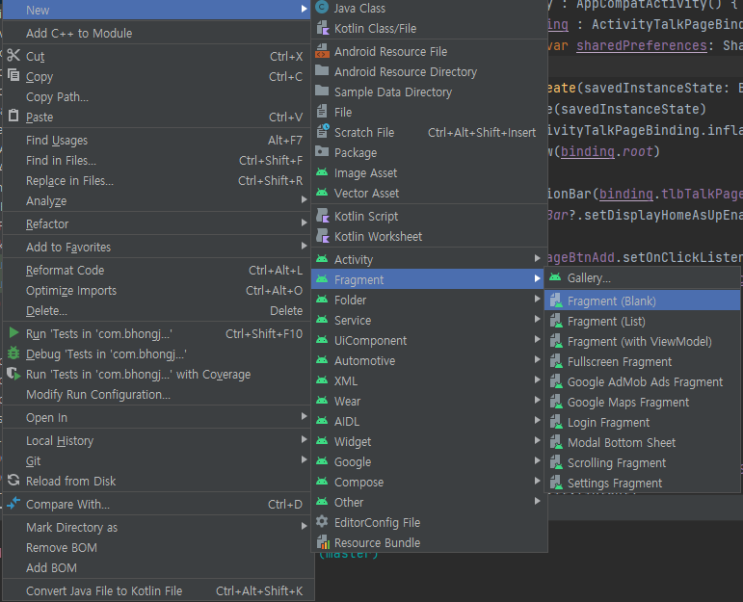Click the Android Resource File icon
The image size is (743, 602).
[322, 51]
